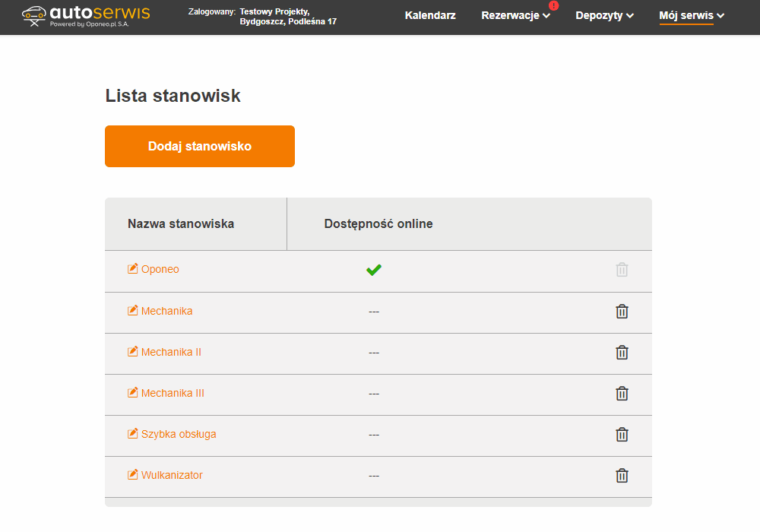Click the Zalogowany label
This screenshot has height=532, width=760.
(212, 11)
